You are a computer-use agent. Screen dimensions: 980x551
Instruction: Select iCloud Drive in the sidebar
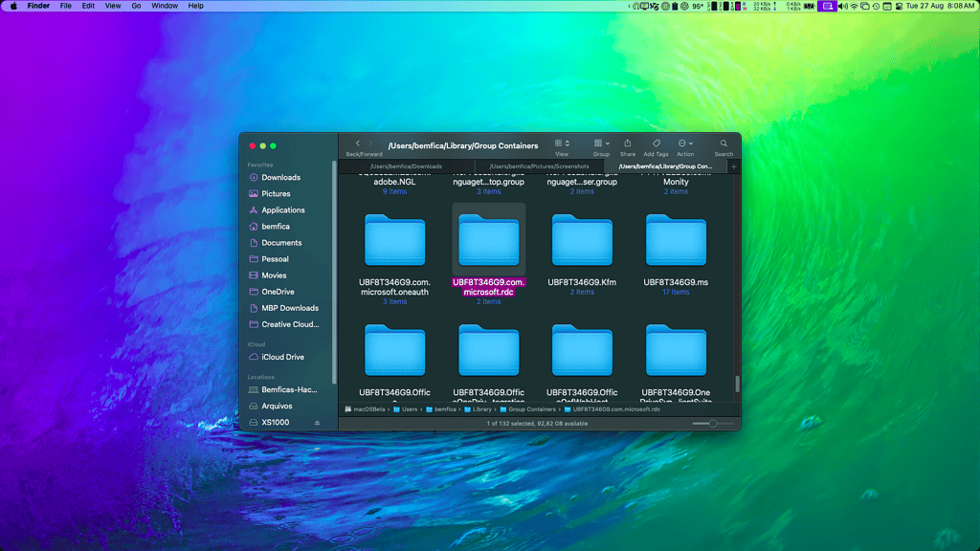click(x=282, y=357)
